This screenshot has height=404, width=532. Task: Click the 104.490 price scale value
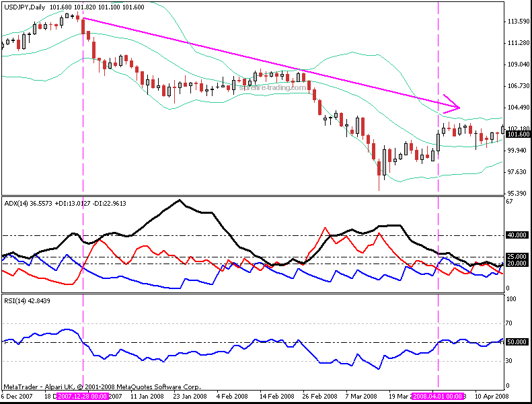pyautogui.click(x=519, y=107)
